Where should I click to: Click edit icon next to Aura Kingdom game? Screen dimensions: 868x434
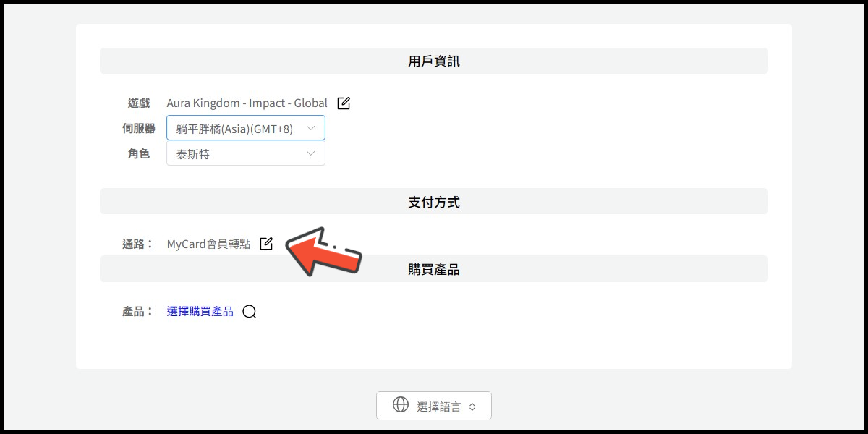[344, 103]
